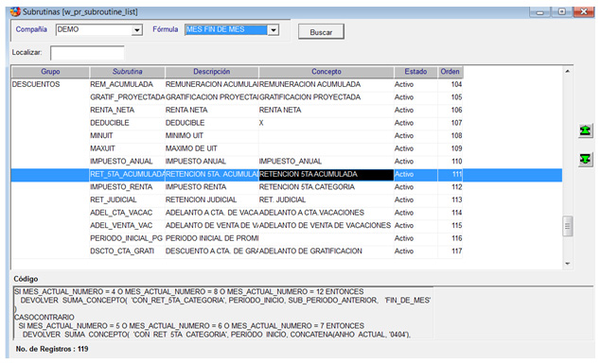Click the green move-down arrow icon

tap(585, 159)
